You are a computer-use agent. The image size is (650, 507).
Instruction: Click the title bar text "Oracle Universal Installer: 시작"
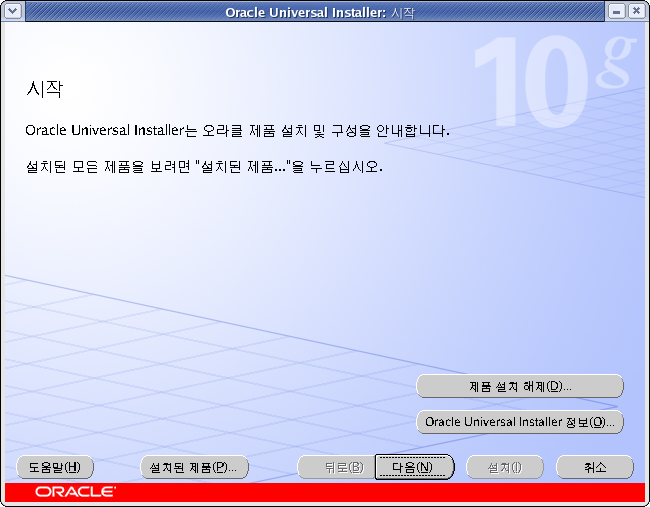[x=320, y=12]
